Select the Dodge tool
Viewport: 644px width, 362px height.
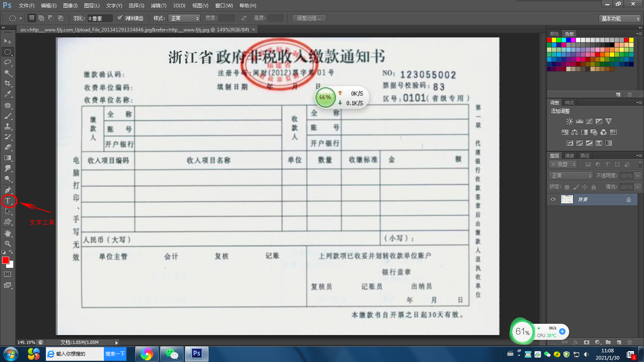(x=8, y=179)
